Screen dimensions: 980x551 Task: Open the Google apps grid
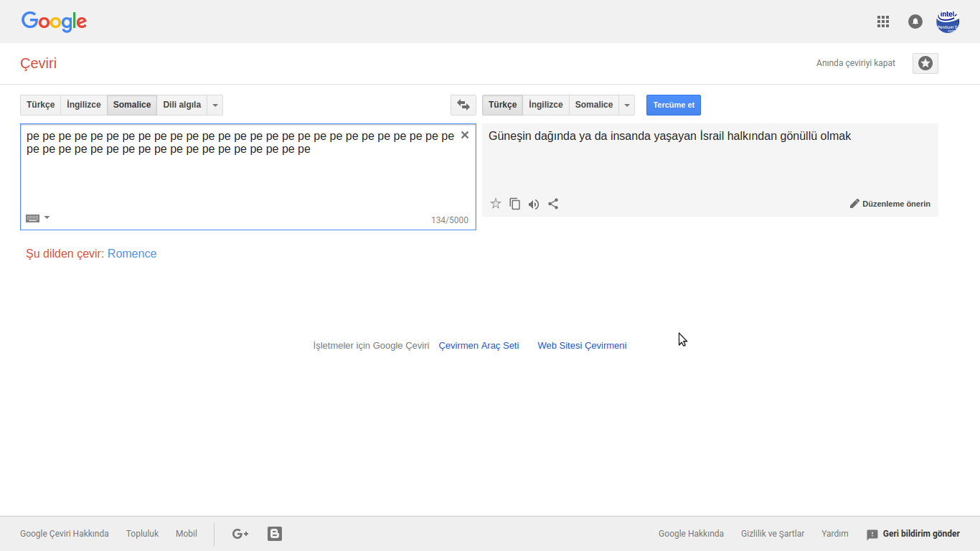(x=883, y=22)
